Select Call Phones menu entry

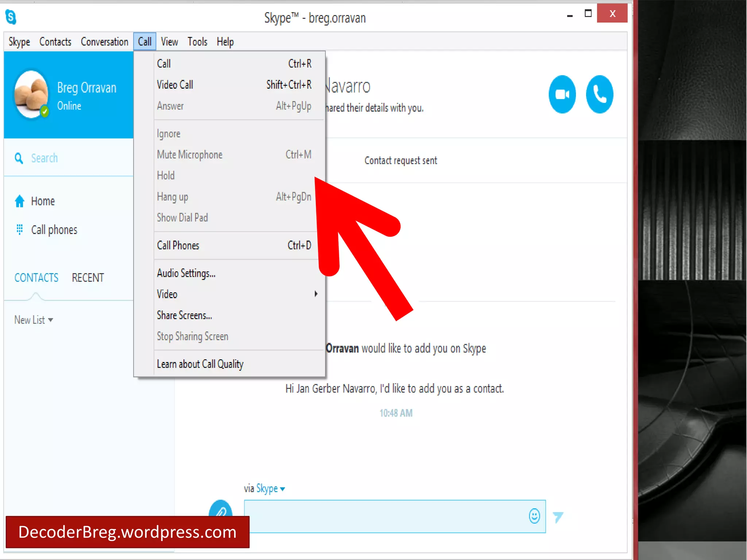tap(234, 245)
